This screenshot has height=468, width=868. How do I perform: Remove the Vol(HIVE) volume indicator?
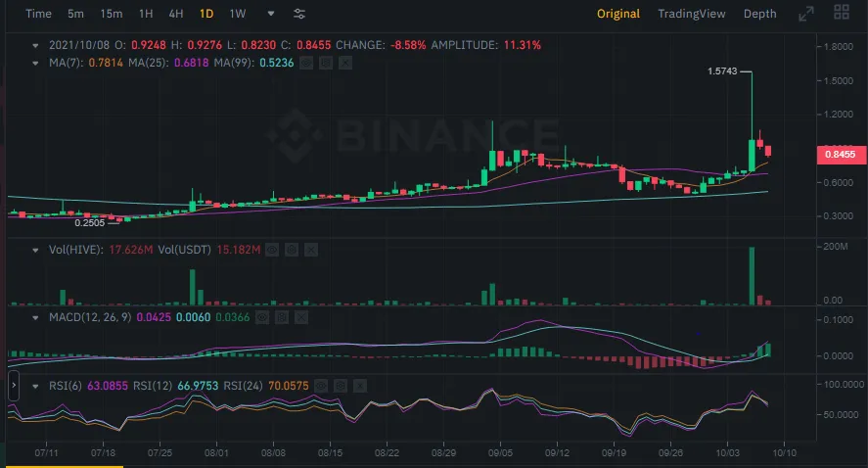(x=311, y=251)
